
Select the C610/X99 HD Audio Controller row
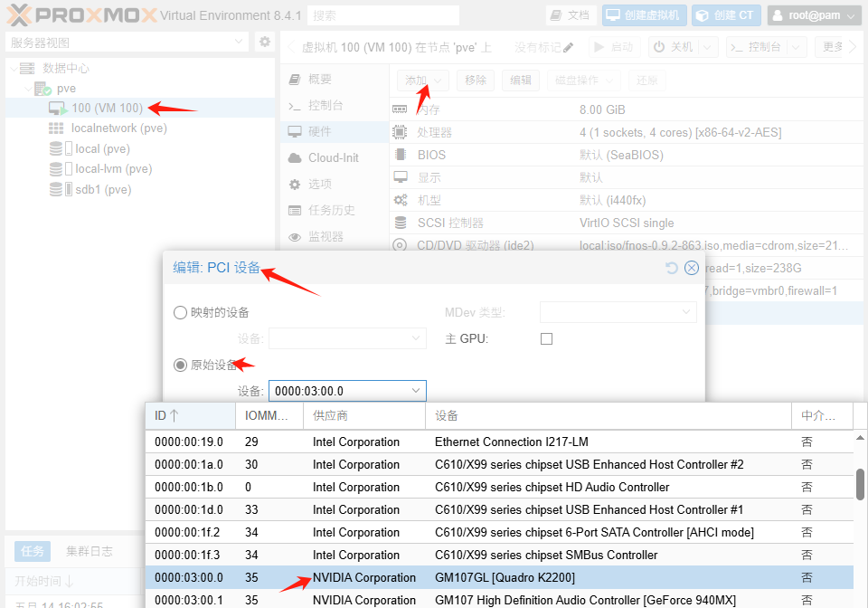[x=499, y=488]
